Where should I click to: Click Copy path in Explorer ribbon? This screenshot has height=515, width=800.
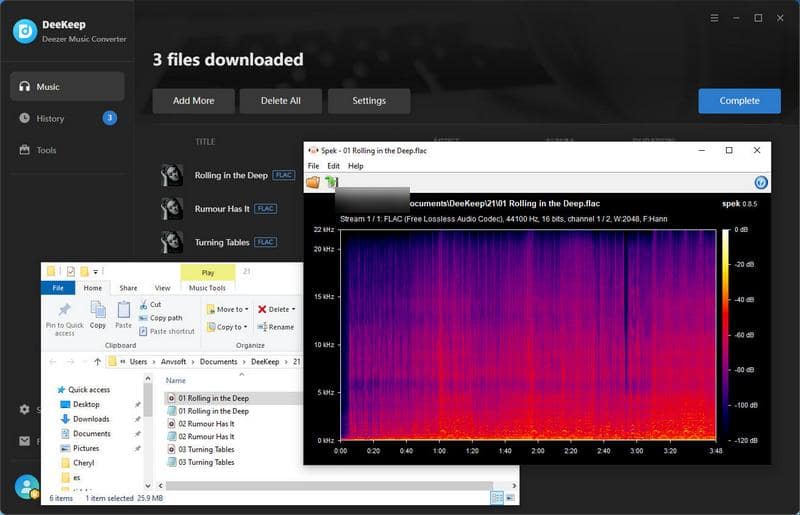coord(161,317)
